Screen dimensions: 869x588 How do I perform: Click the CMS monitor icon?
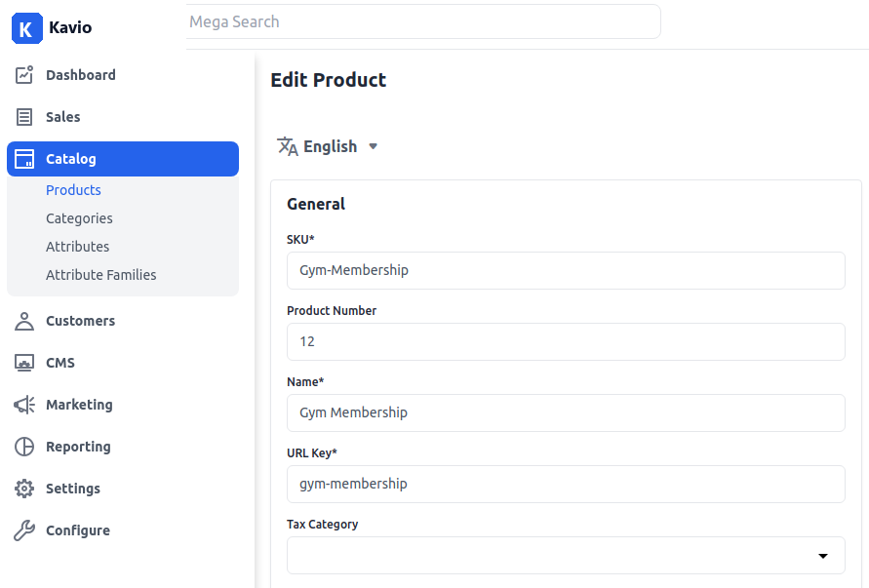24,363
